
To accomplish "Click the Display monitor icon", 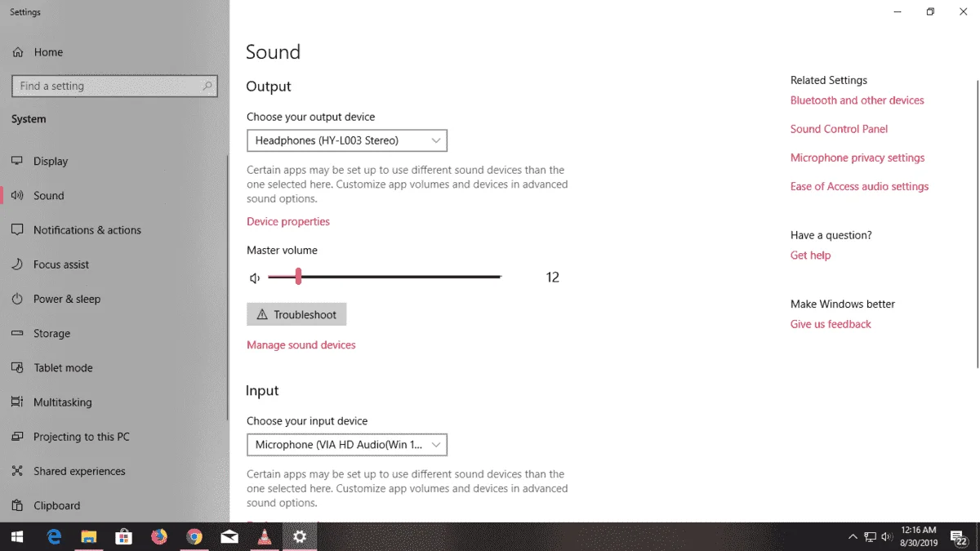I will 17,162.
